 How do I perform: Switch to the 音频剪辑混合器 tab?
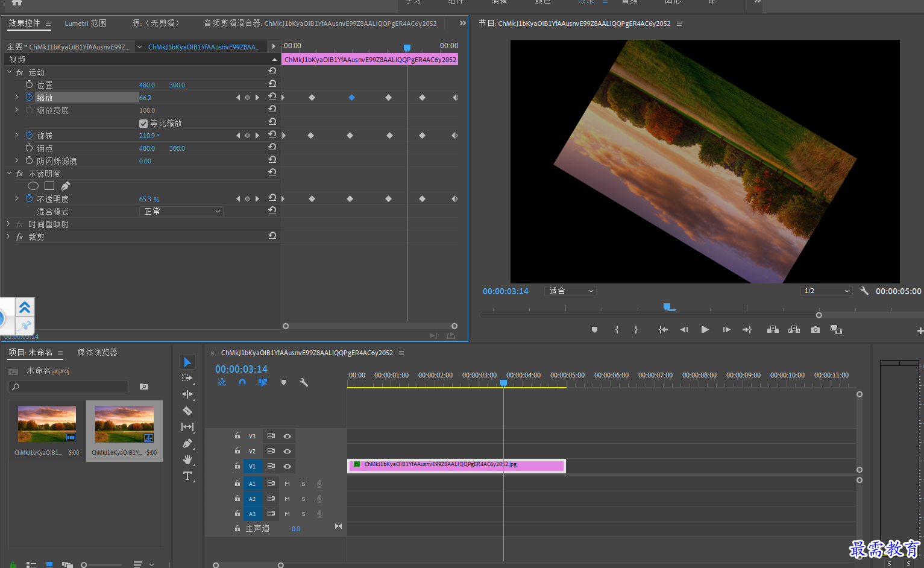pos(320,23)
